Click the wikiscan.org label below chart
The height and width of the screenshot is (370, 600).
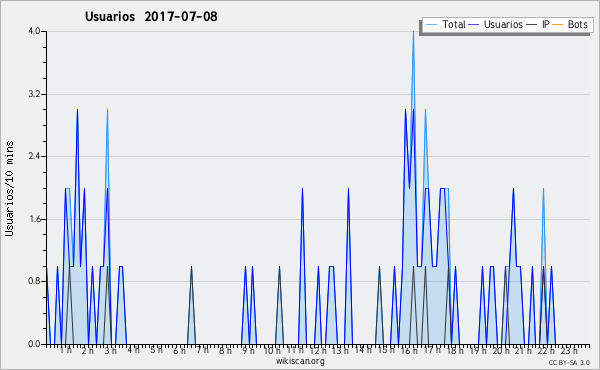[300, 361]
